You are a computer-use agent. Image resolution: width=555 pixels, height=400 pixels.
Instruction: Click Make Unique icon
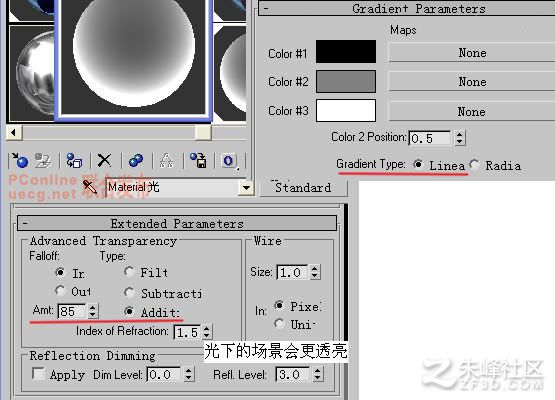click(x=166, y=161)
